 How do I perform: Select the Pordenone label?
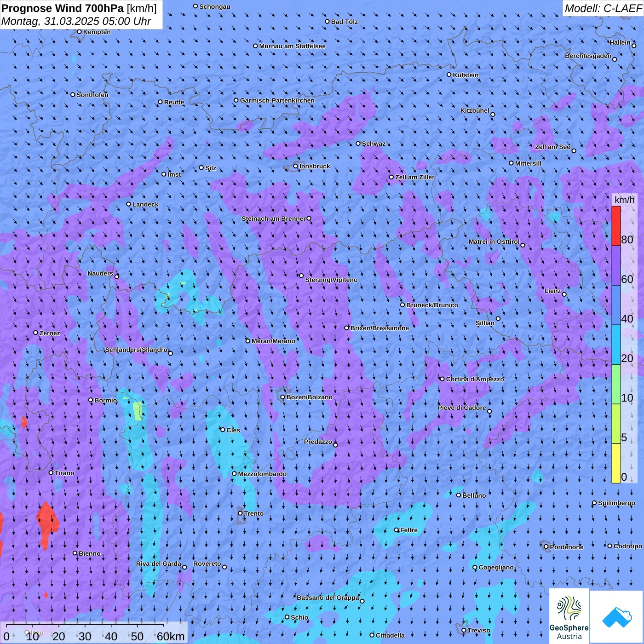(x=567, y=547)
